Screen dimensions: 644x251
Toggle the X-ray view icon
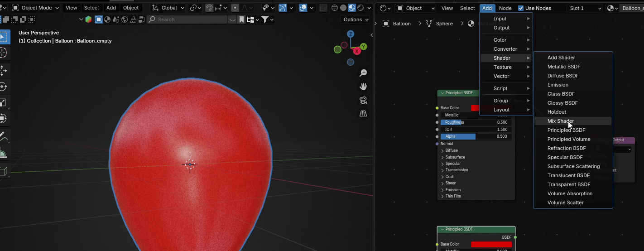(323, 8)
